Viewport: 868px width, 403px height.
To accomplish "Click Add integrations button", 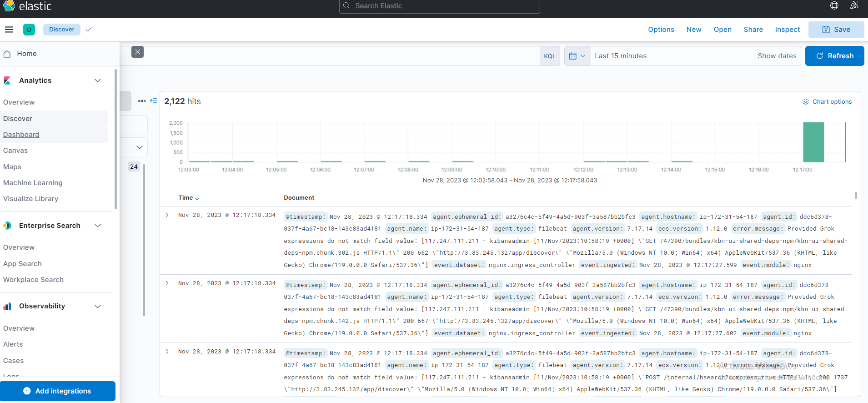I will click(x=58, y=391).
